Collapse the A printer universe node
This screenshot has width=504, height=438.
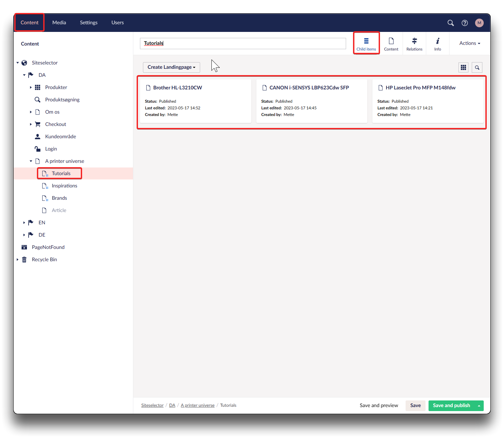(x=31, y=161)
